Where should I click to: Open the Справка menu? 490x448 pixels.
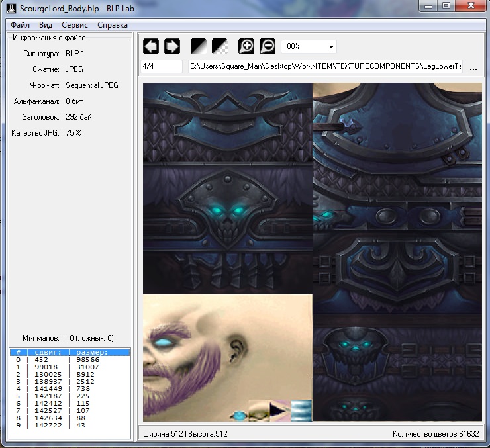[113, 25]
